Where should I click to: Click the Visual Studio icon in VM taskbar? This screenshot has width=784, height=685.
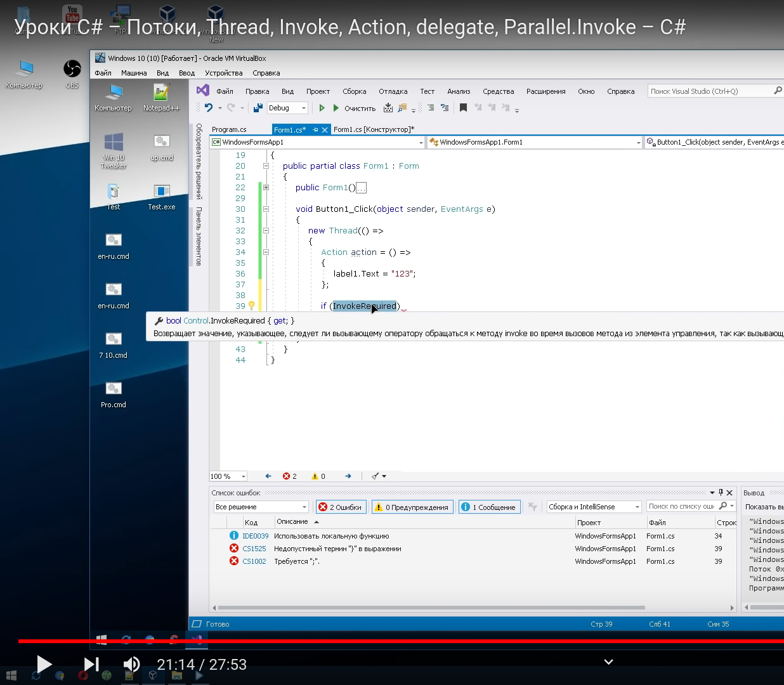[x=197, y=639]
